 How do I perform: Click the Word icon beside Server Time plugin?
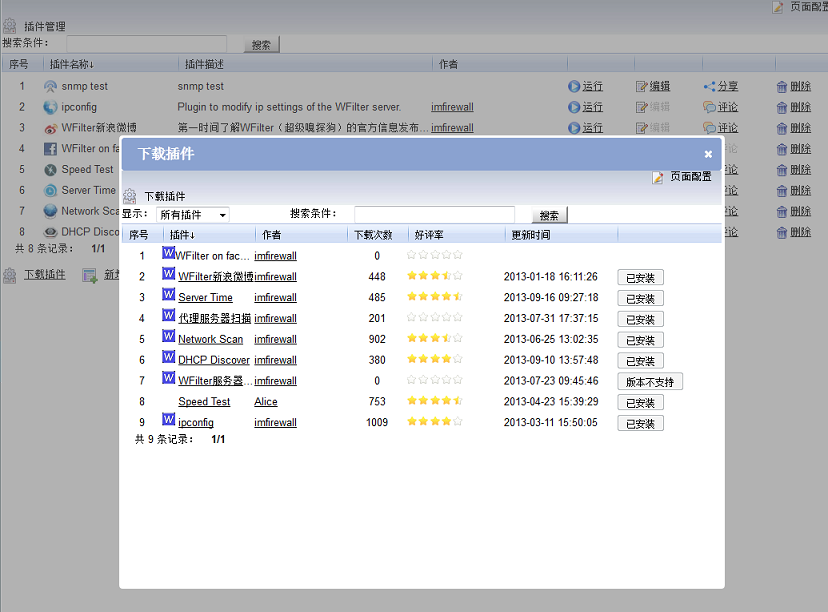point(168,296)
